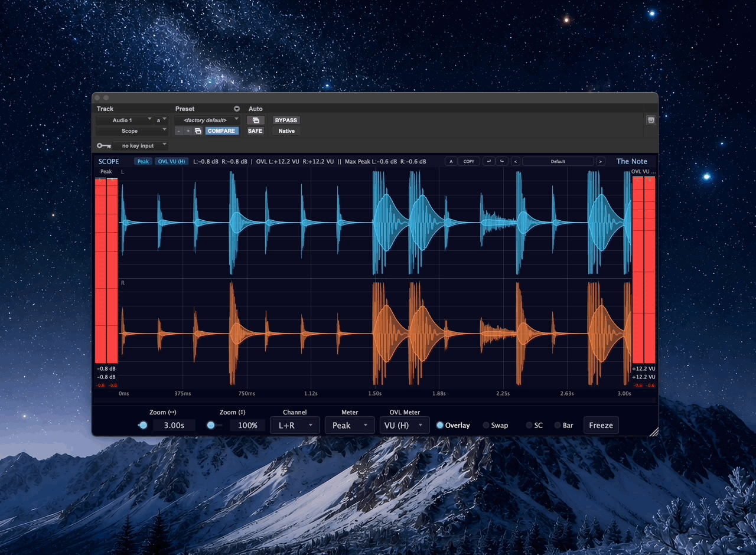Click the redo arrow icon
Viewport: 756px width, 555px height.
point(502,161)
